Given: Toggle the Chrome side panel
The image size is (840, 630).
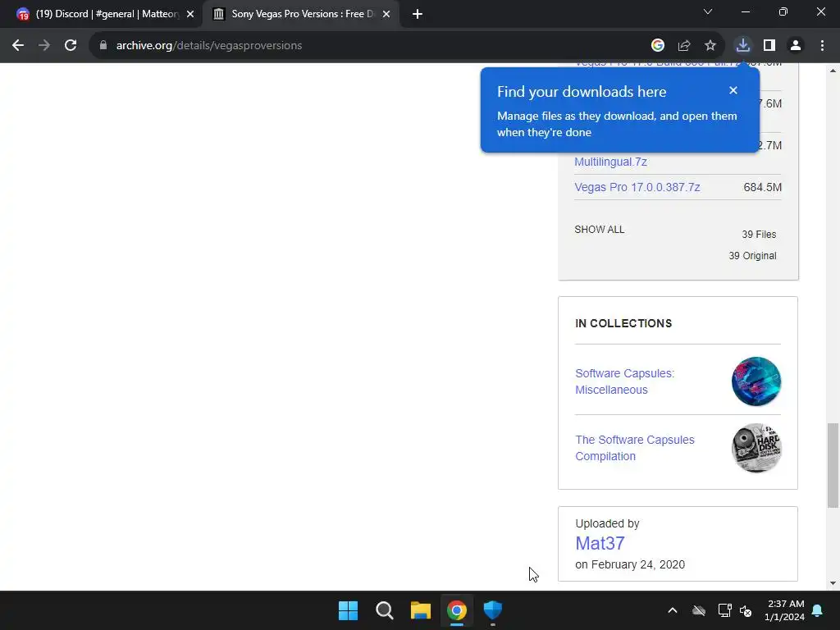Looking at the screenshot, I should click(769, 46).
